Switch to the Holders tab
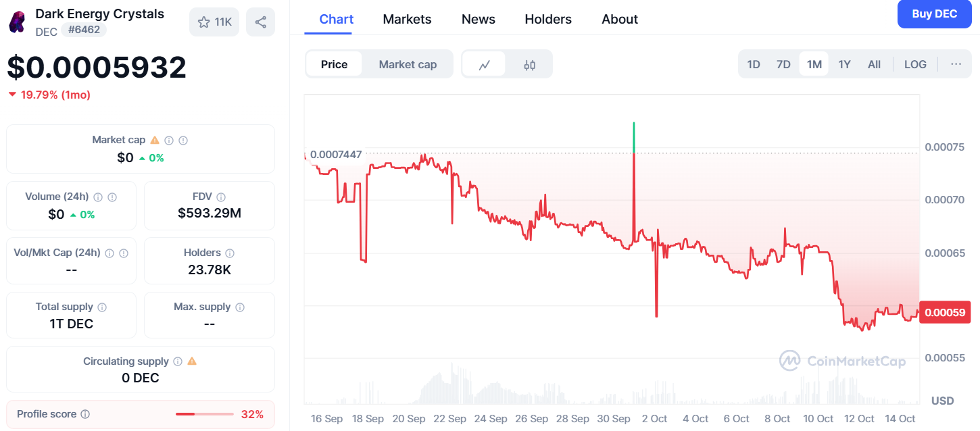This screenshot has width=980, height=431. [x=548, y=20]
